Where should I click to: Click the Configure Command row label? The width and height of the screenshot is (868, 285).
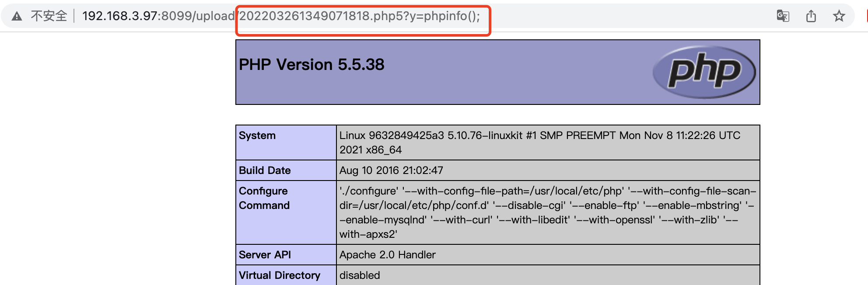264,198
